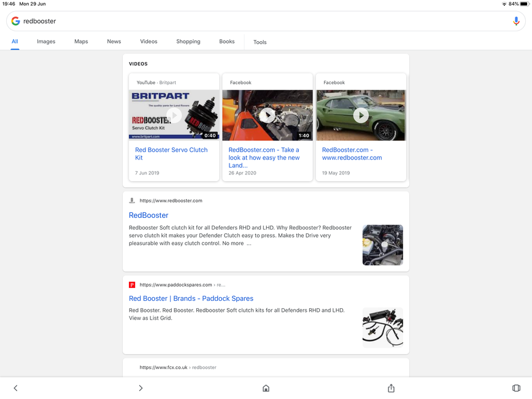Switch to the Books tab
The width and height of the screenshot is (532, 399).
click(226, 41)
